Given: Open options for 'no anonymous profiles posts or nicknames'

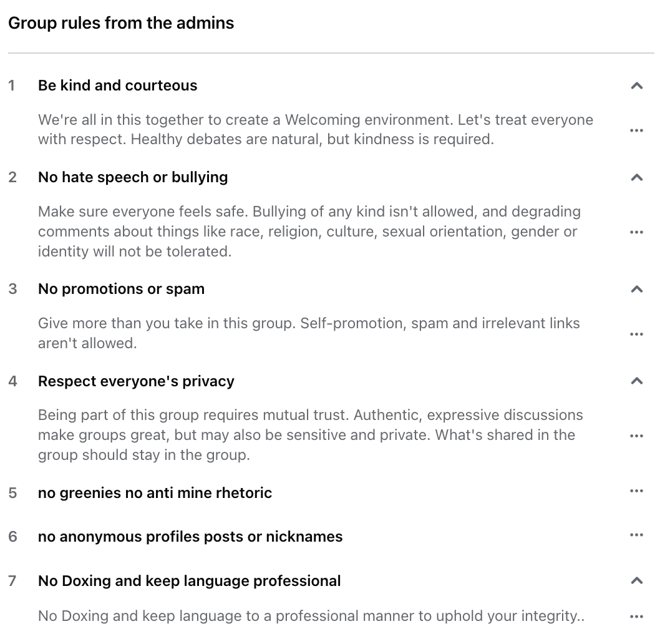Looking at the screenshot, I should click(x=636, y=535).
